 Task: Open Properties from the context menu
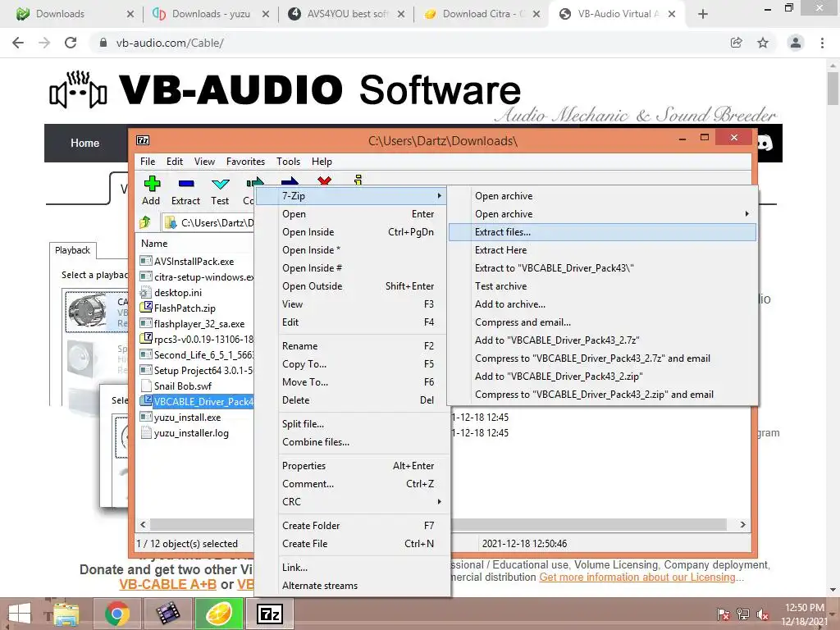pyautogui.click(x=351, y=466)
